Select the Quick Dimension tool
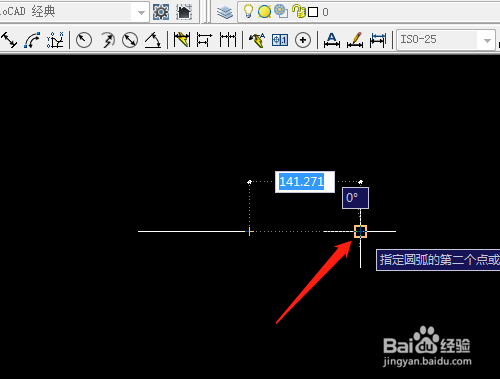This screenshot has height=379, width=500. point(182,40)
